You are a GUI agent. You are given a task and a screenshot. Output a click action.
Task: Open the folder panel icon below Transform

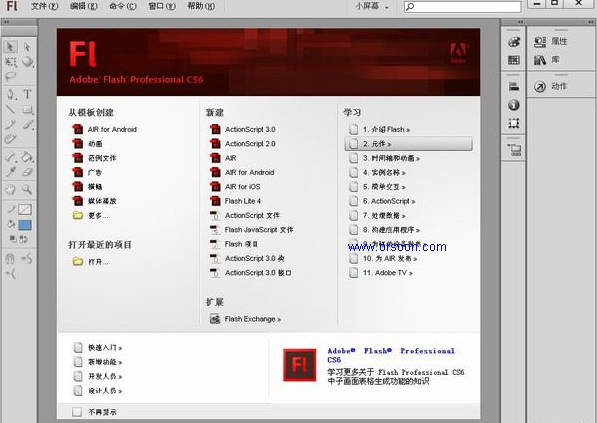pos(514,150)
